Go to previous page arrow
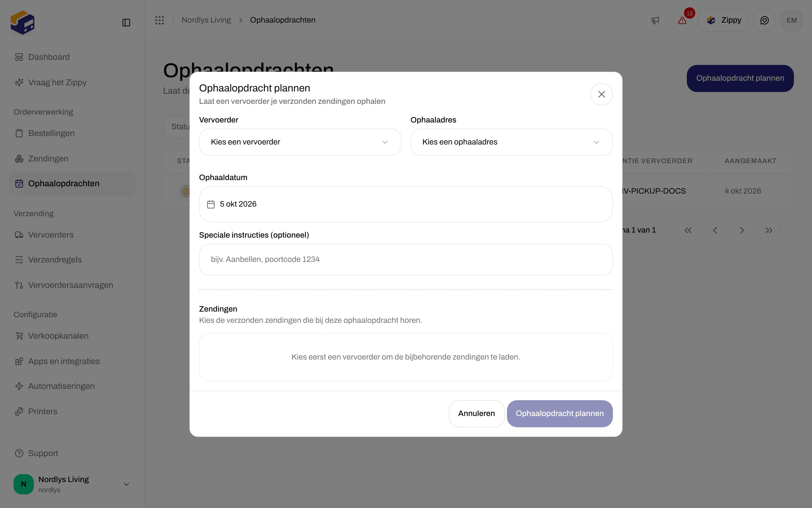The width and height of the screenshot is (812, 508). pos(715,230)
